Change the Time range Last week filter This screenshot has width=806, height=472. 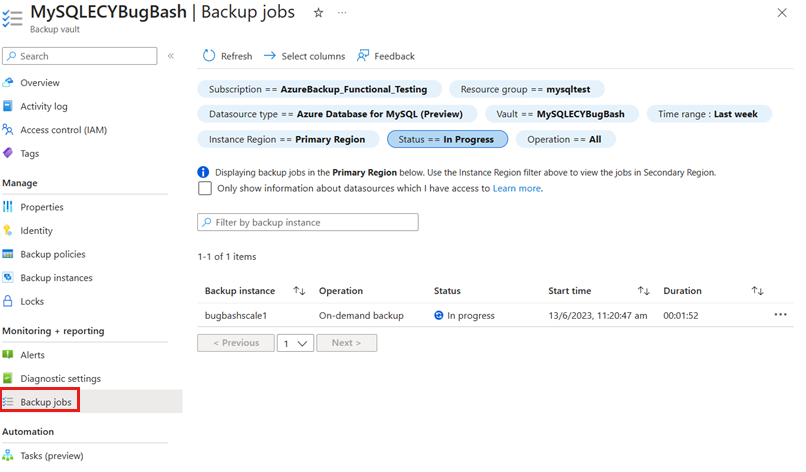point(707,114)
